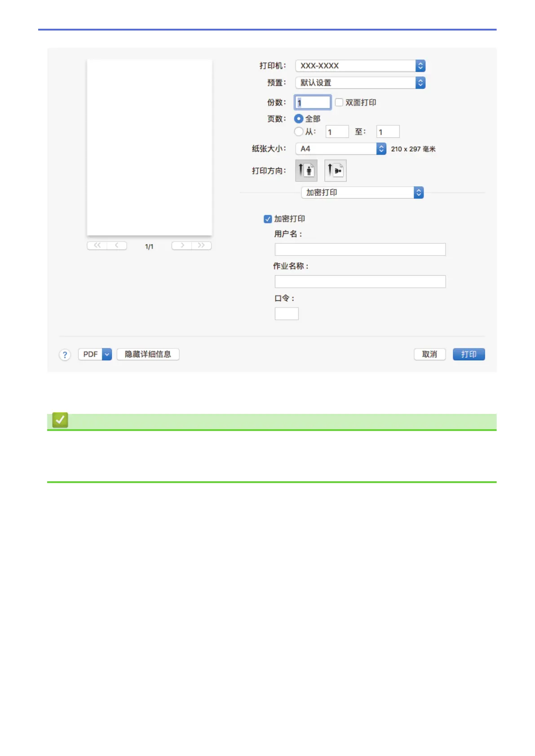Expand the A4 paper size dropdown
Image resolution: width=535 pixels, height=756 pixels.
tap(340, 149)
